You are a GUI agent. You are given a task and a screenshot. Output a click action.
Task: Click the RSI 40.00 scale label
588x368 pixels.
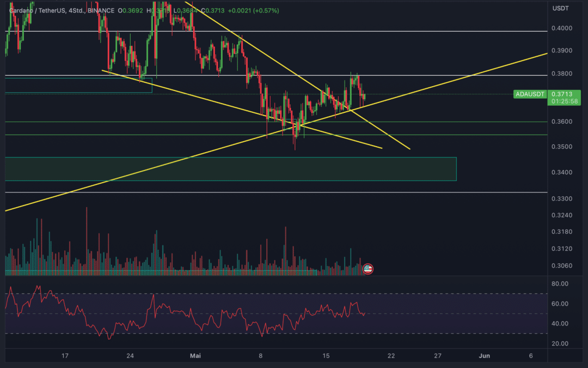pos(560,324)
